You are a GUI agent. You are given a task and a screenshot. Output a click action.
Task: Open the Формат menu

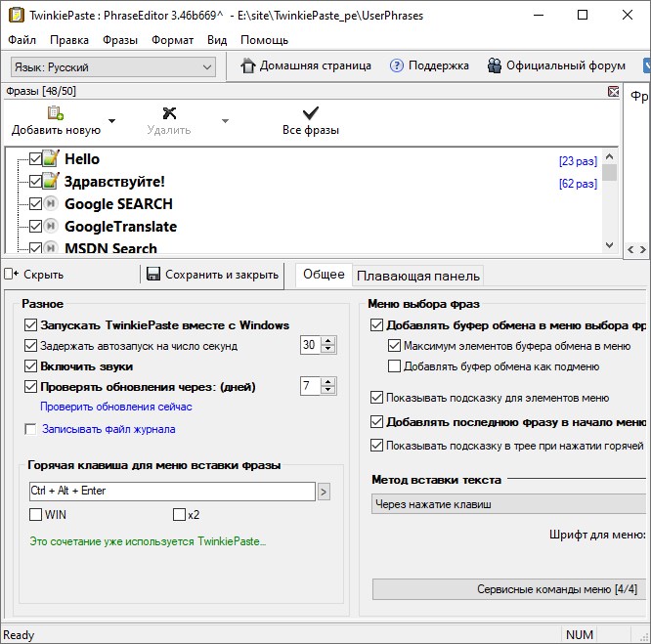[172, 40]
